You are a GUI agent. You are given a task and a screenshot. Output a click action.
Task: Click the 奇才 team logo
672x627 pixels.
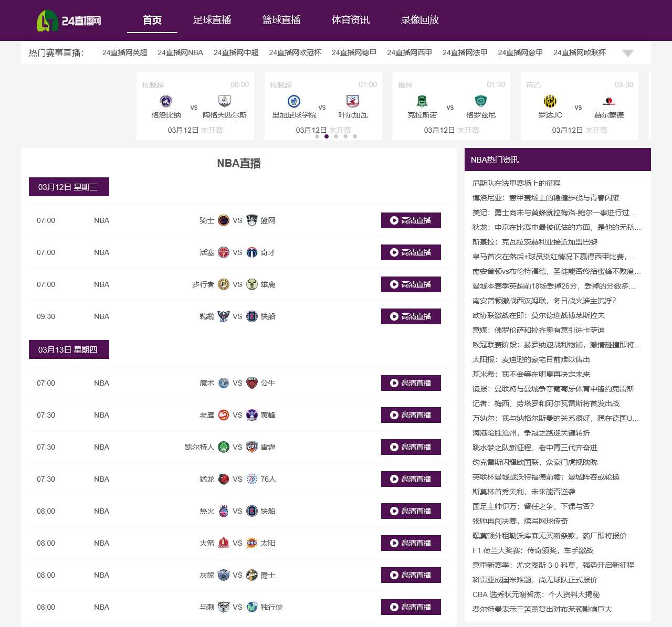252,252
